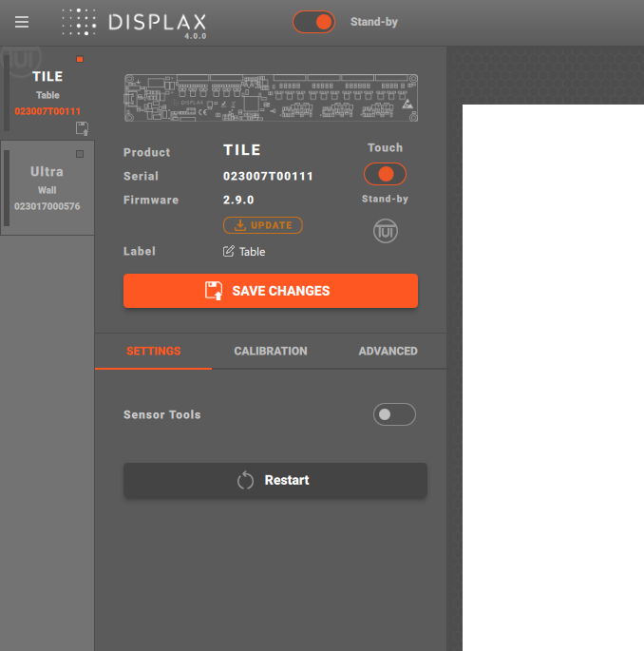Select the Settings tab
The height and width of the screenshot is (651, 644).
tap(153, 351)
